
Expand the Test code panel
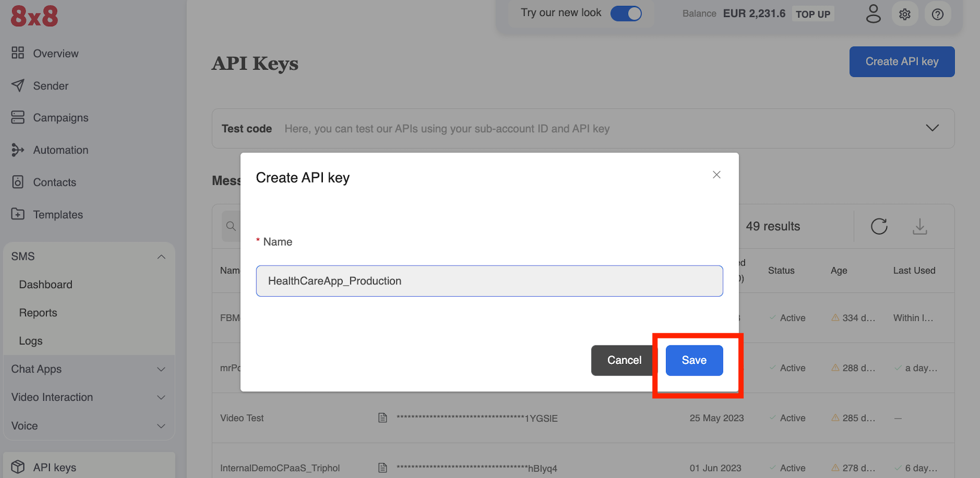pyautogui.click(x=932, y=128)
